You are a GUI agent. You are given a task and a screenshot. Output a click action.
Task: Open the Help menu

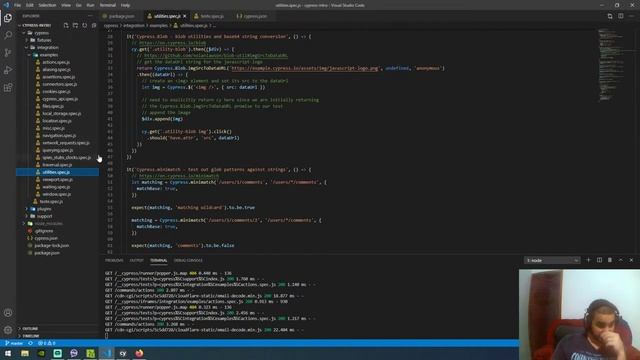click(x=125, y=5)
